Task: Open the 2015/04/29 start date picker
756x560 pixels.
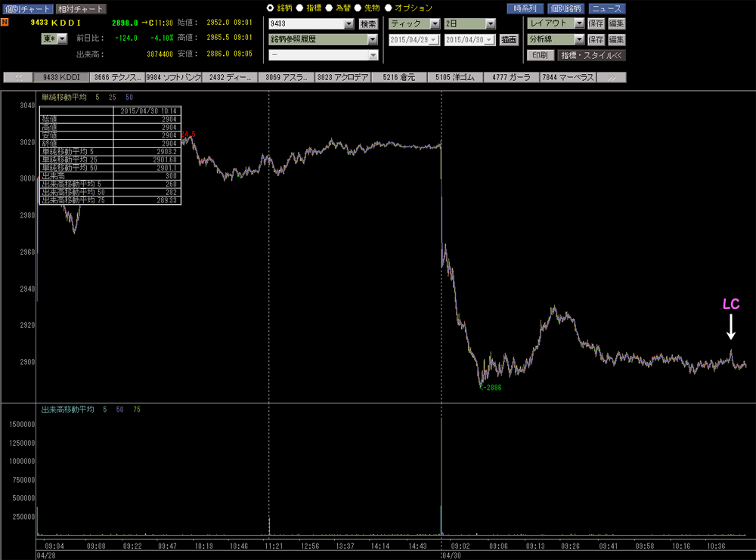Action: (x=414, y=39)
